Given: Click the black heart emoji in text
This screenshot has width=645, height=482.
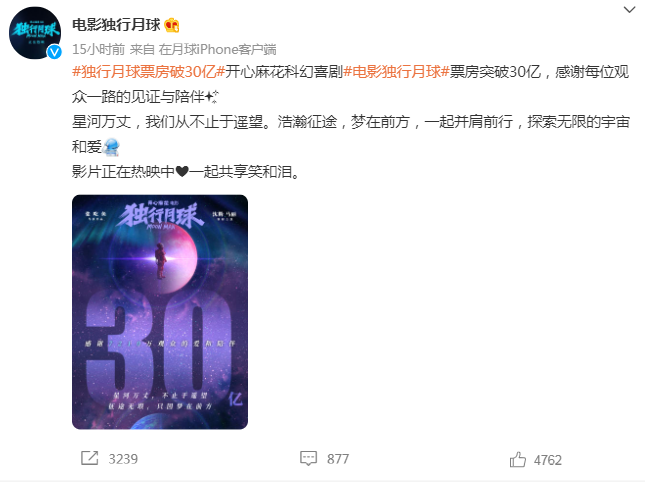Looking at the screenshot, I should pos(182,171).
